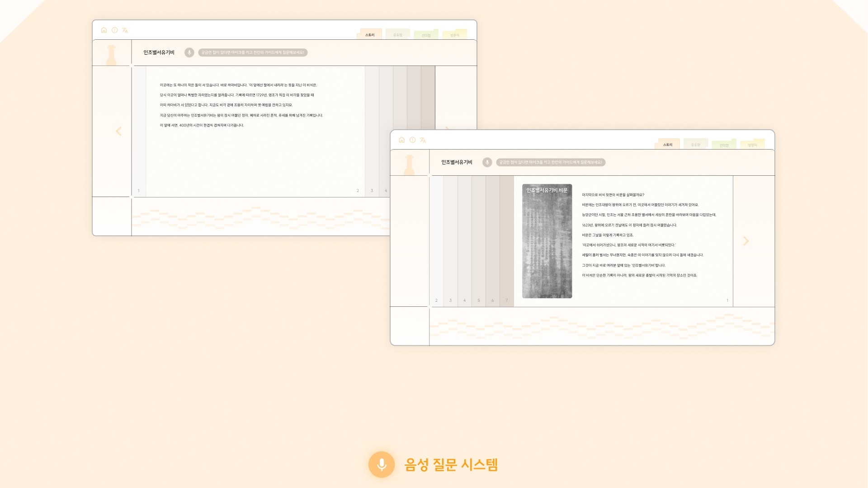The height and width of the screenshot is (488, 868).
Task: Click info circle icon in lower-right window
Action: coord(412,140)
